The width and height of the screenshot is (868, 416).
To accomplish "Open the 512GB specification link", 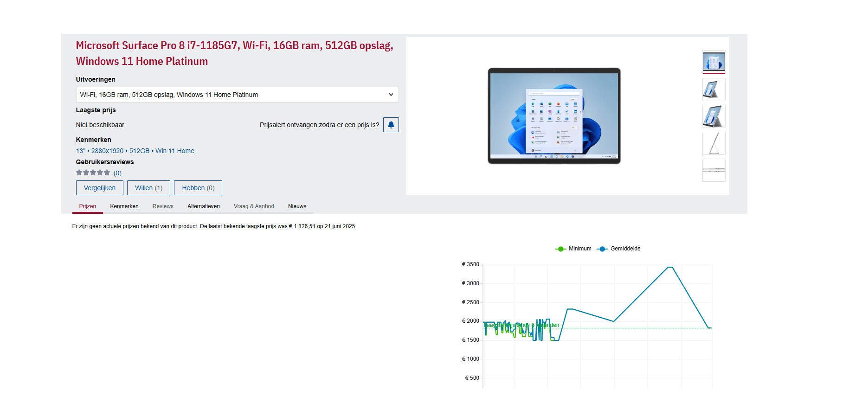I will [x=139, y=151].
